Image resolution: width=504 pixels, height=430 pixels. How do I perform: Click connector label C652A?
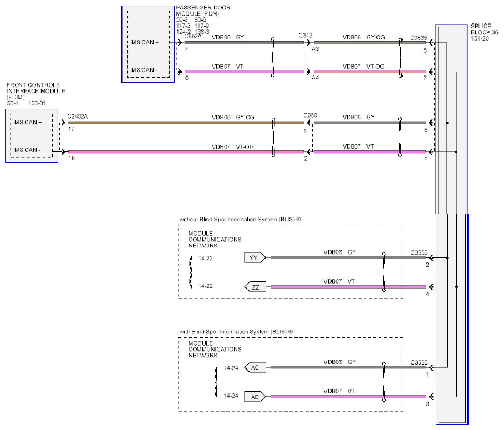click(x=193, y=37)
